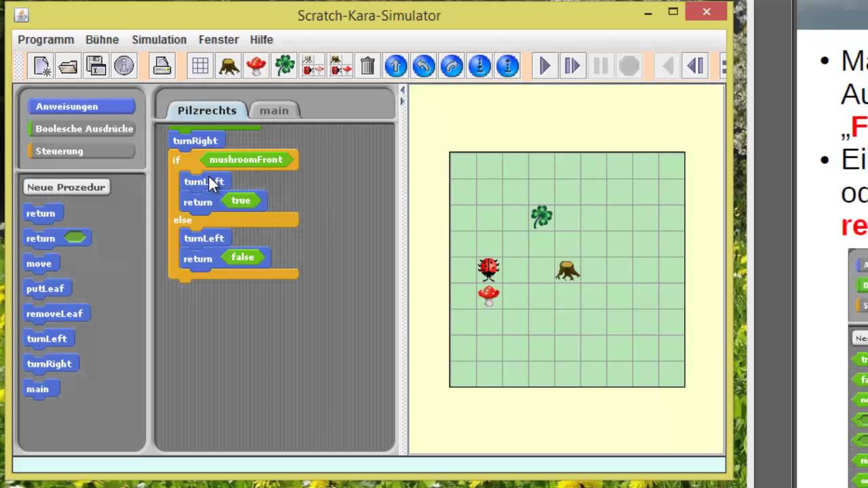
Task: Pick the turnLeft block from palette
Action: (48, 339)
